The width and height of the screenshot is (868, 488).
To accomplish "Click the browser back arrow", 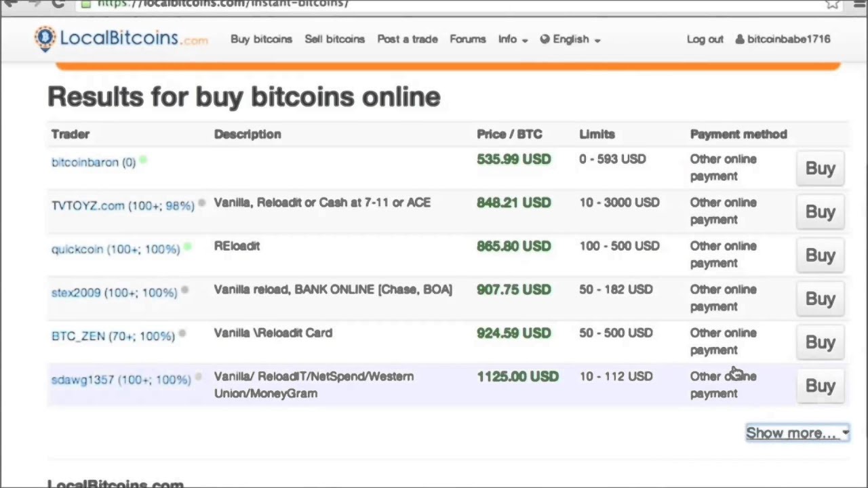I will (12, 3).
